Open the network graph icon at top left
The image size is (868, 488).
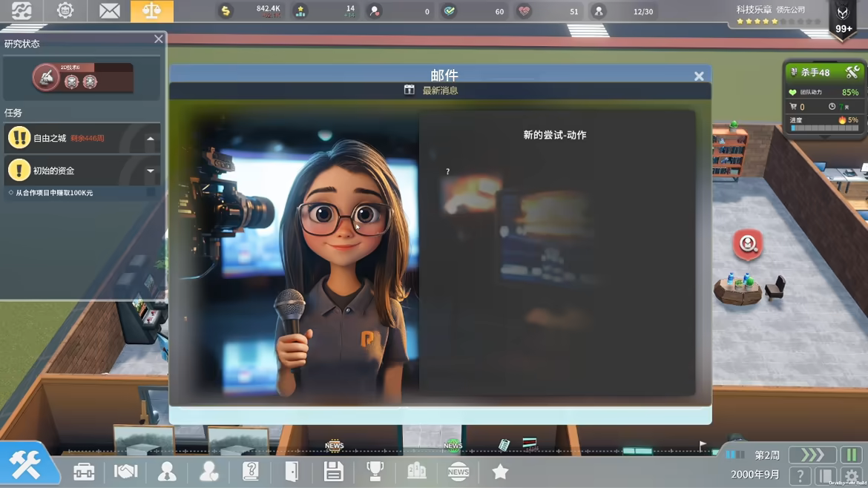click(22, 10)
